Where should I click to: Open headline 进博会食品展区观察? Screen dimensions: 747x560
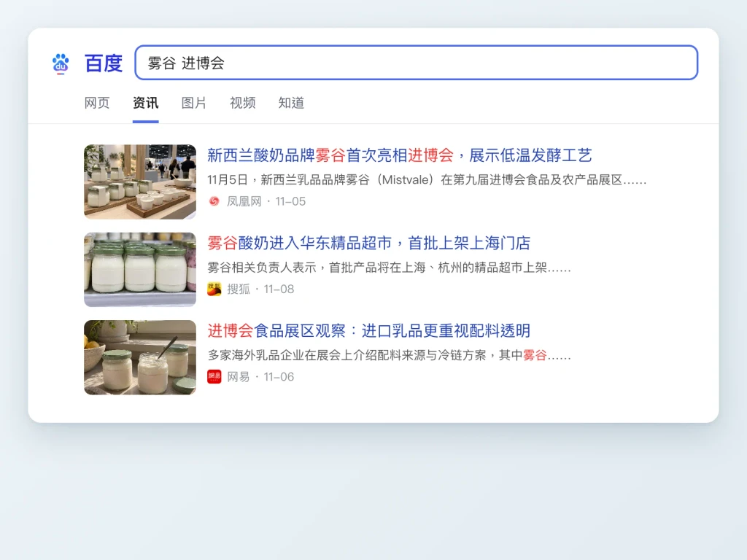(x=368, y=330)
